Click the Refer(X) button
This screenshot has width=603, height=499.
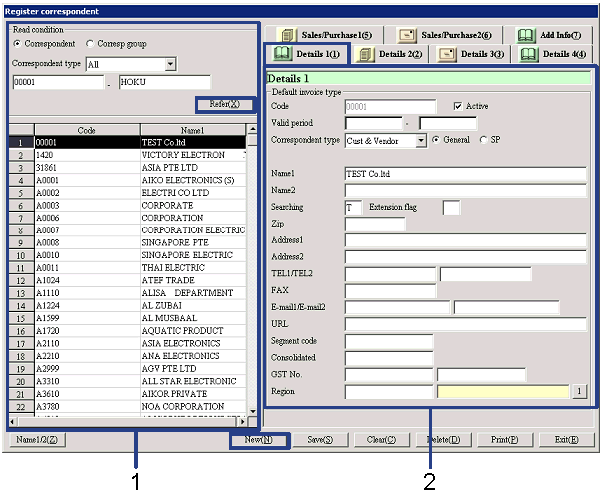coord(225,104)
